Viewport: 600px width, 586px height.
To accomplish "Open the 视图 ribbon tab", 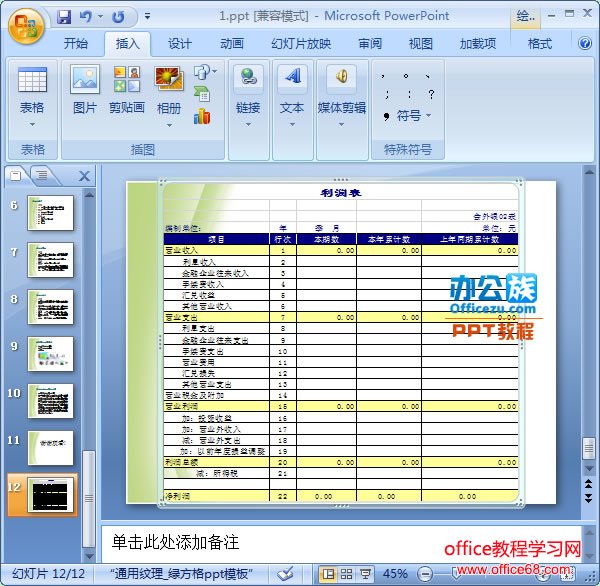I will pyautogui.click(x=421, y=43).
